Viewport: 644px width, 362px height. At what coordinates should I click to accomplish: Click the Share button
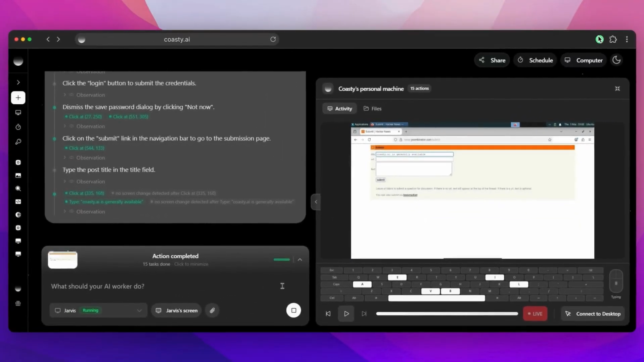pos(492,60)
